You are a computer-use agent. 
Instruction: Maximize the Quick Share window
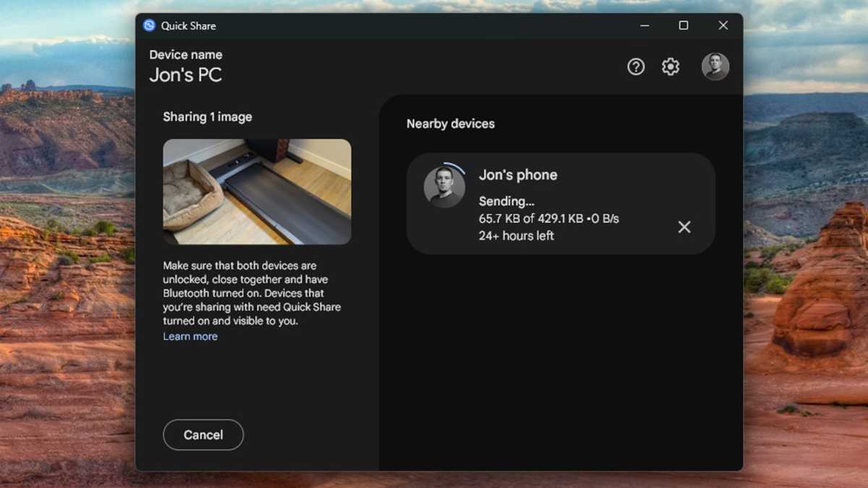(683, 25)
